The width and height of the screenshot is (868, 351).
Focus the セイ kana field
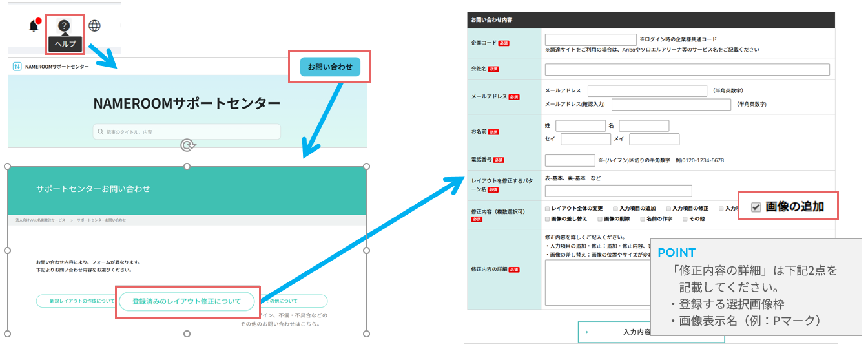[586, 139]
